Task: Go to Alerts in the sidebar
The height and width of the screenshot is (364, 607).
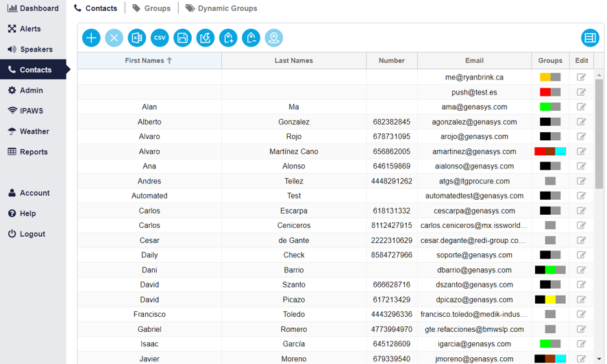Action: point(30,29)
